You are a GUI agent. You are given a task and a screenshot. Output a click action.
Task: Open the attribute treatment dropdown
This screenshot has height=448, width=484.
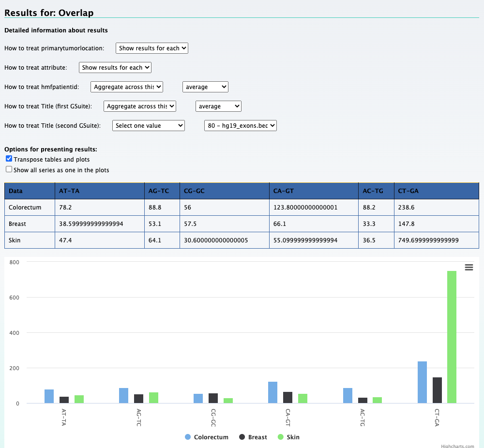[115, 68]
